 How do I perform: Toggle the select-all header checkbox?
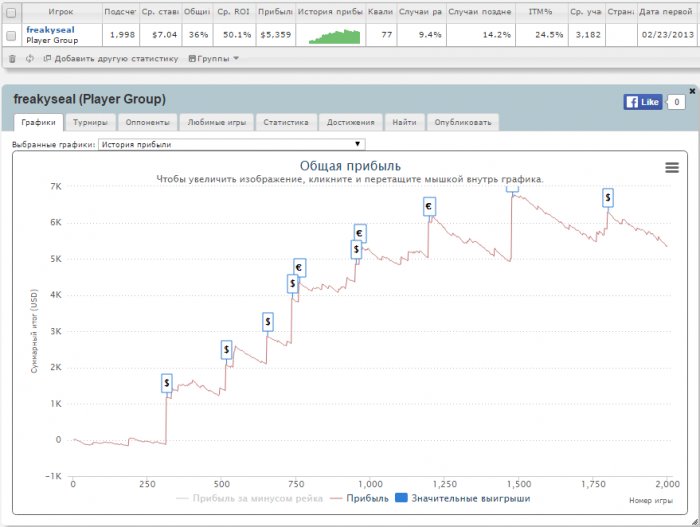coord(11,12)
